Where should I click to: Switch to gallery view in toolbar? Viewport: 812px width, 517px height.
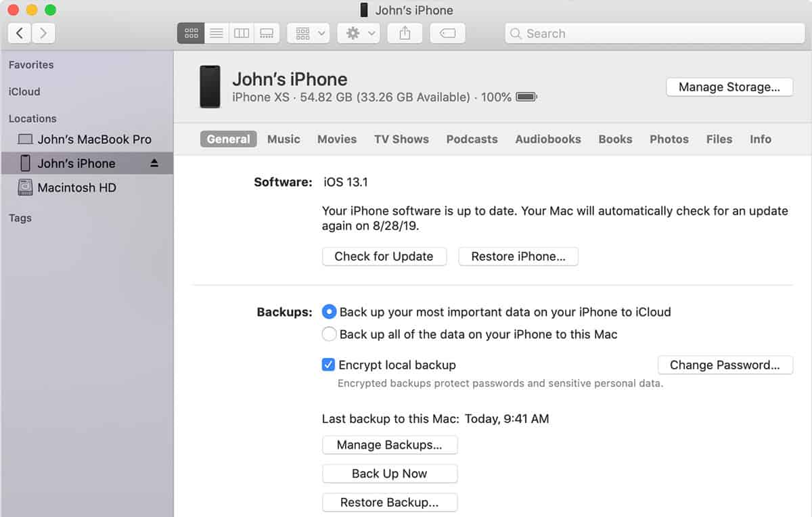267,33
